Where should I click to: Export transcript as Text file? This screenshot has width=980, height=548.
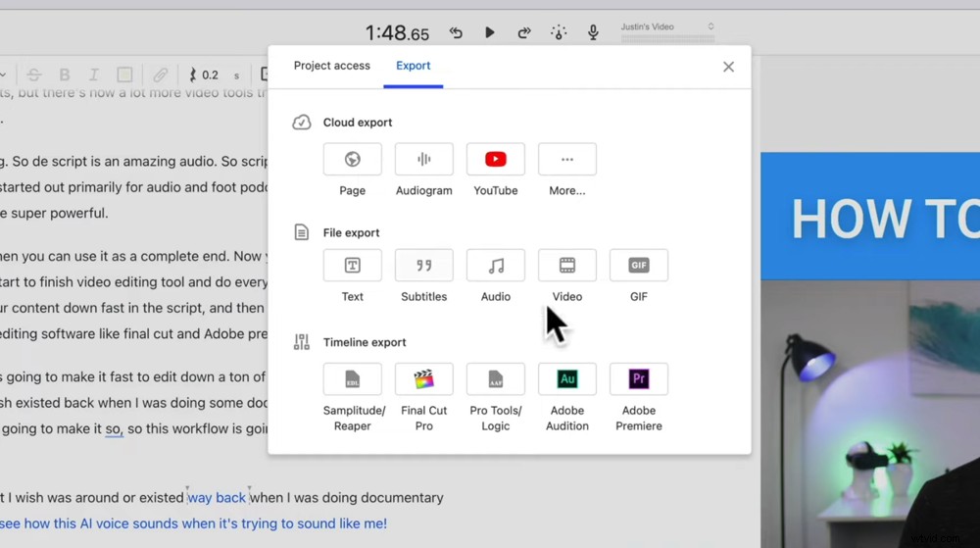(x=353, y=266)
